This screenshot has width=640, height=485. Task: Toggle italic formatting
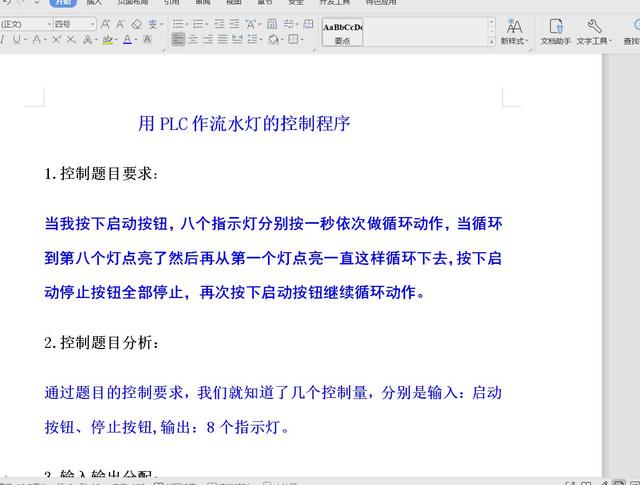[x=2, y=39]
